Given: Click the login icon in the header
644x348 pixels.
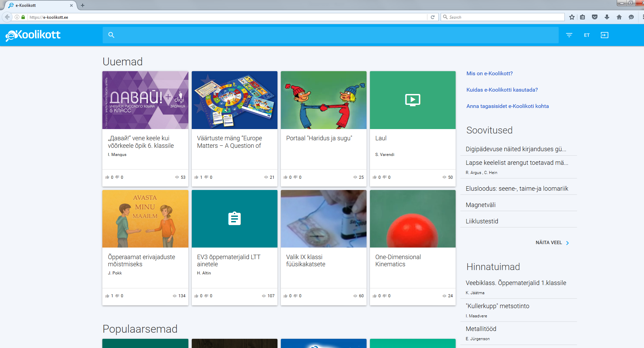Looking at the screenshot, I should pos(604,35).
